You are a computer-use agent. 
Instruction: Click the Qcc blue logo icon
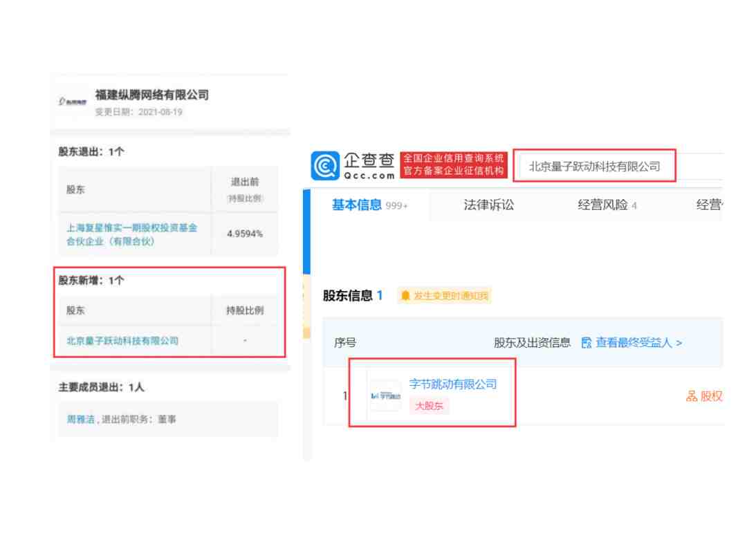pyautogui.click(x=325, y=166)
